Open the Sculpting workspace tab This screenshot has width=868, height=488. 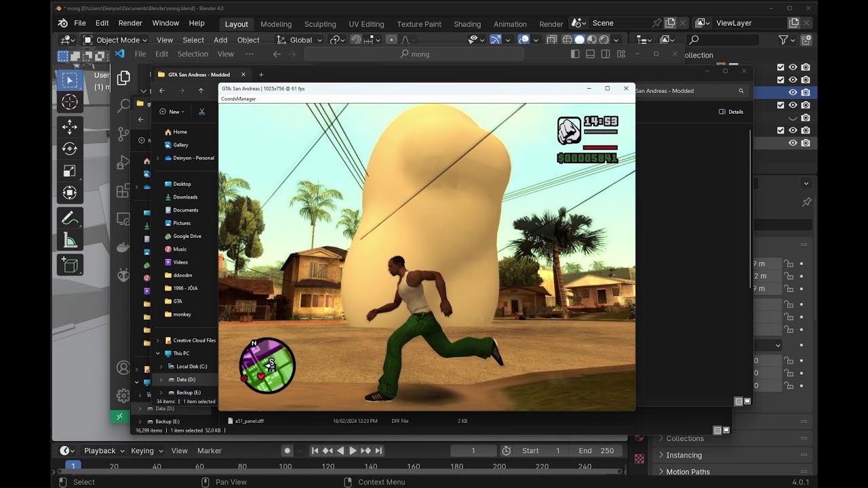coord(320,24)
